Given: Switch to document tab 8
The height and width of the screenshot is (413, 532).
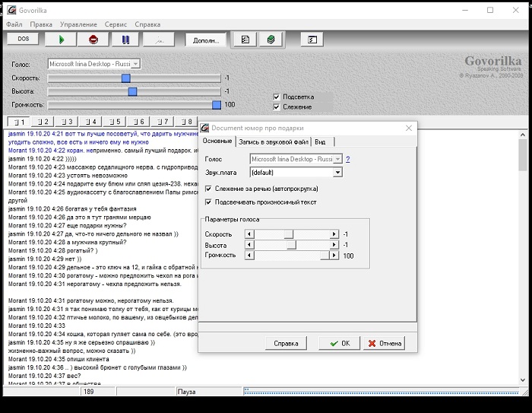Looking at the screenshot, I should point(186,122).
